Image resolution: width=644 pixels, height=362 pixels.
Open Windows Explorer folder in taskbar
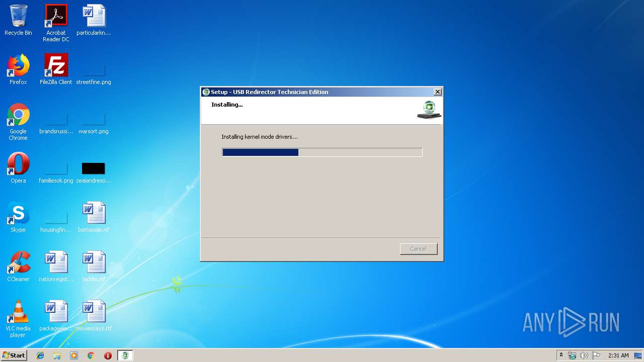[57, 355]
